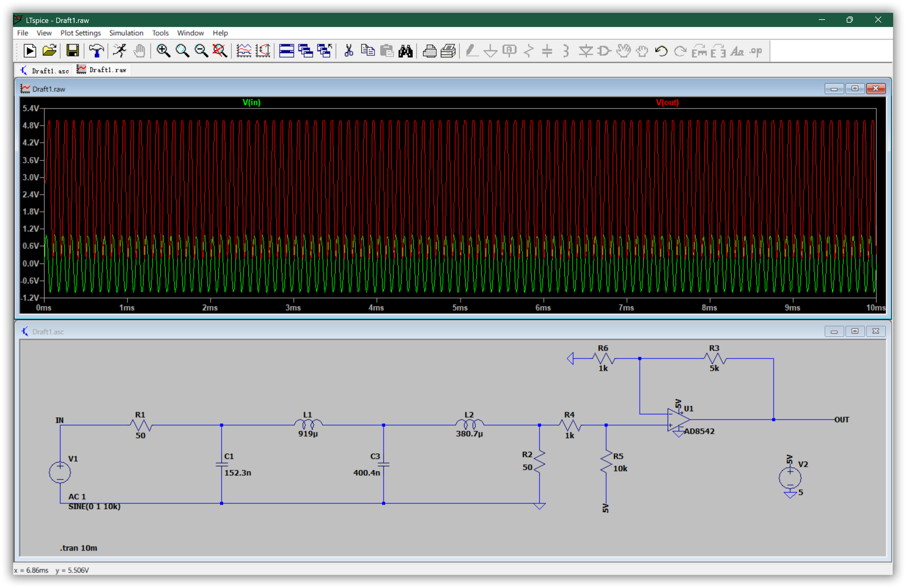This screenshot has width=906, height=588.
Task: Click the SPICE directive .op icon
Action: click(x=756, y=51)
